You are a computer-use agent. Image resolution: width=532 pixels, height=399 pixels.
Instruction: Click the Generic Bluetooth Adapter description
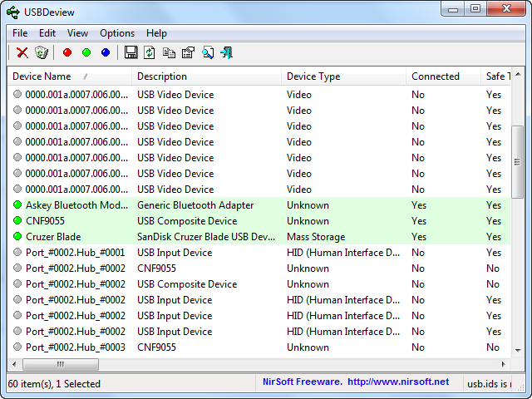tap(195, 205)
